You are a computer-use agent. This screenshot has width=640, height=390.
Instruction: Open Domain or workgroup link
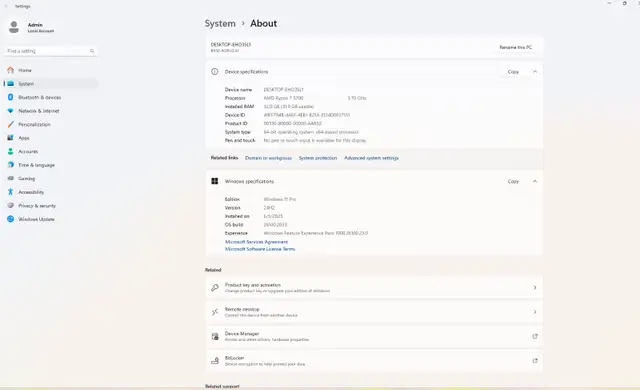268,158
